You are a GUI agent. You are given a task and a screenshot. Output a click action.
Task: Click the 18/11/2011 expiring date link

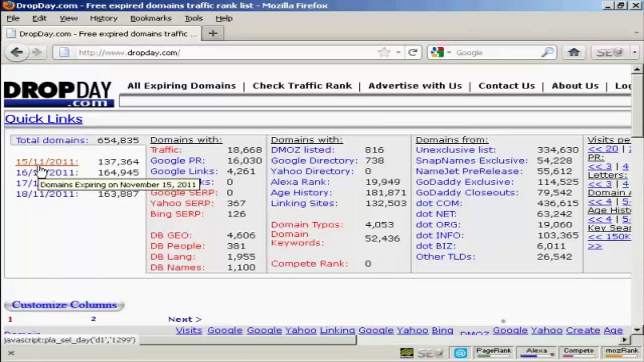tap(47, 194)
